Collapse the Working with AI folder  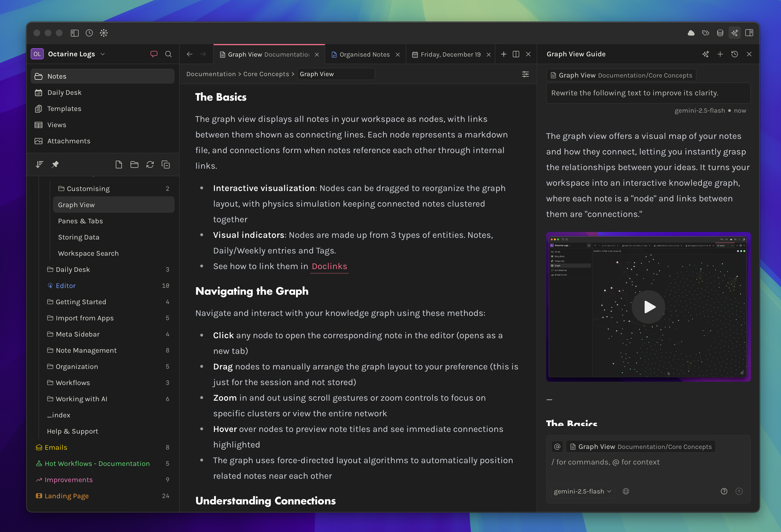[81, 399]
